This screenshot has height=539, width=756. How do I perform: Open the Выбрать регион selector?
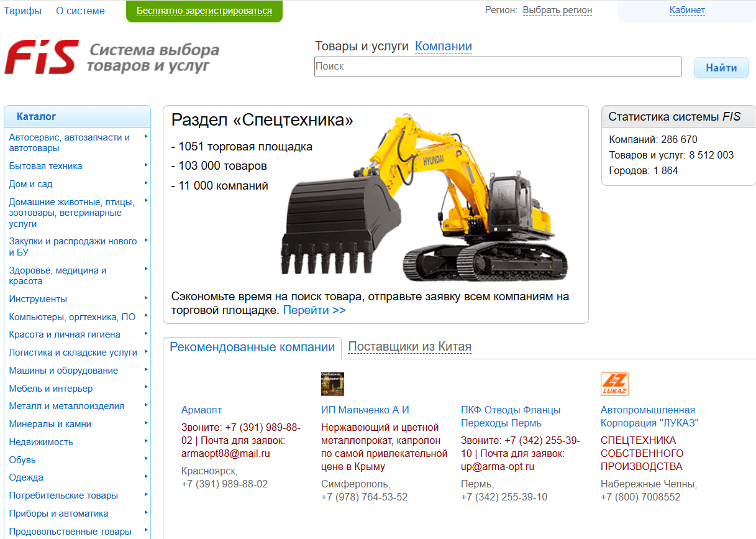point(557,11)
